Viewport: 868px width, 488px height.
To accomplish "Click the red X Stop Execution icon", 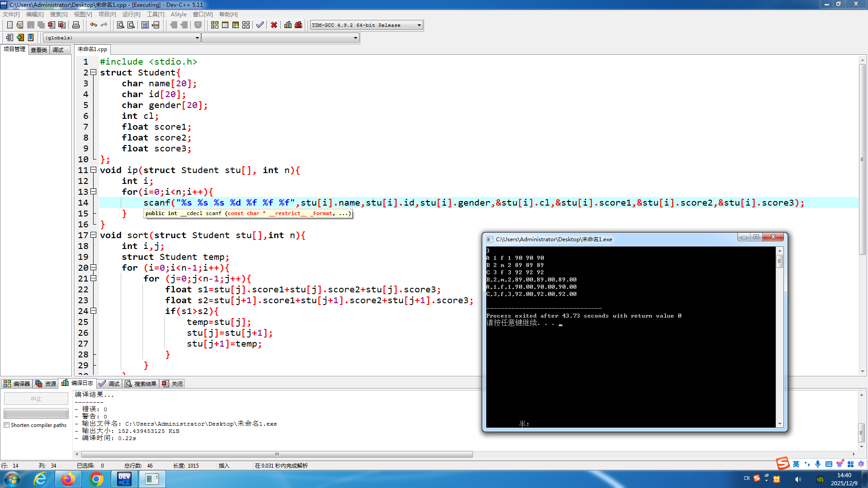I will (274, 25).
